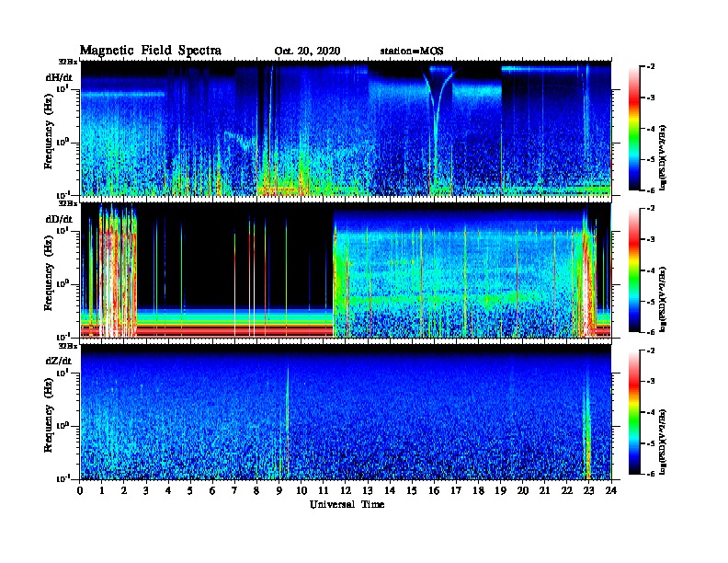
Task: Click hour label 18 on the time axis
Action: pyautogui.click(x=478, y=490)
